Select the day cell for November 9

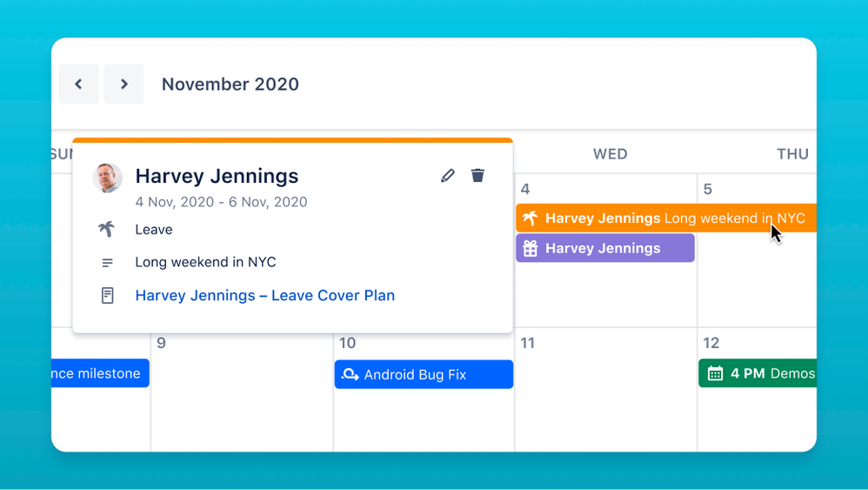pos(242,390)
